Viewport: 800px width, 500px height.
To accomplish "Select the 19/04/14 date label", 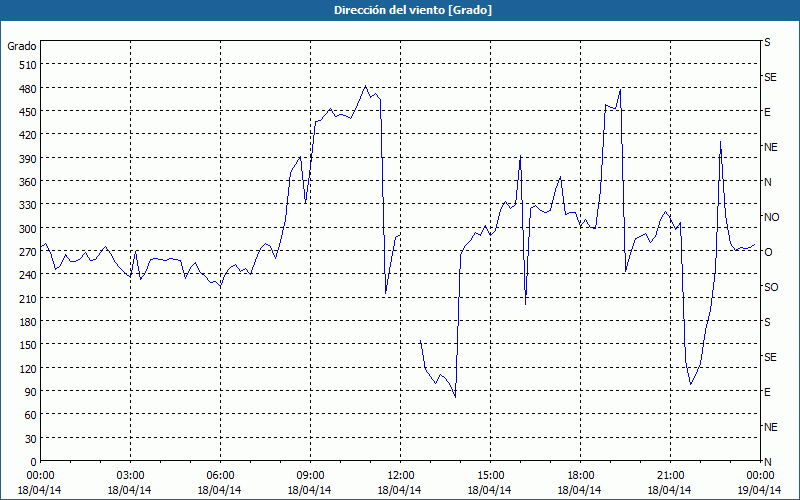I will [759, 490].
